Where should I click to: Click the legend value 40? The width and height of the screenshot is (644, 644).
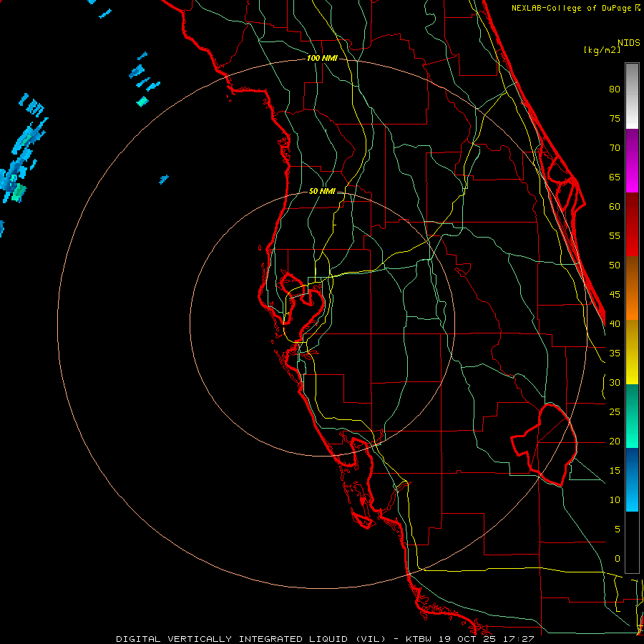tap(615, 323)
